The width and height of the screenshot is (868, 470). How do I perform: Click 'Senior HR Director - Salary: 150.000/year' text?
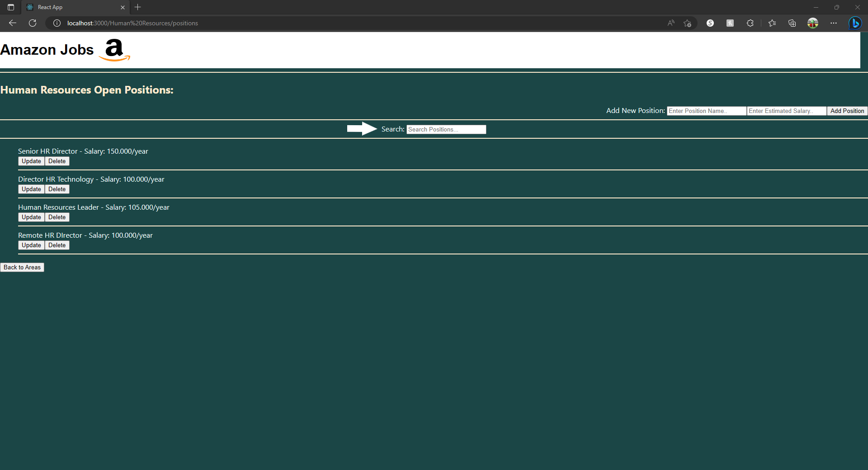pos(83,151)
